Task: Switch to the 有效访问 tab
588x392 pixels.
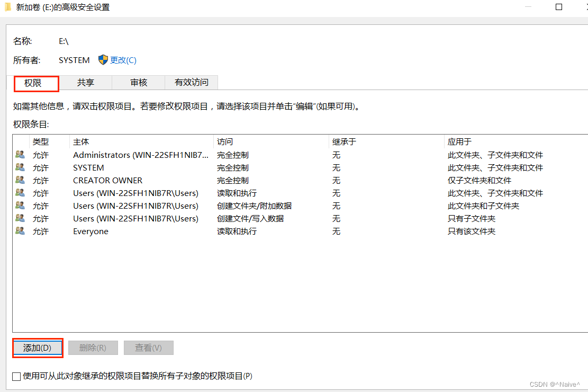Action: (x=192, y=83)
